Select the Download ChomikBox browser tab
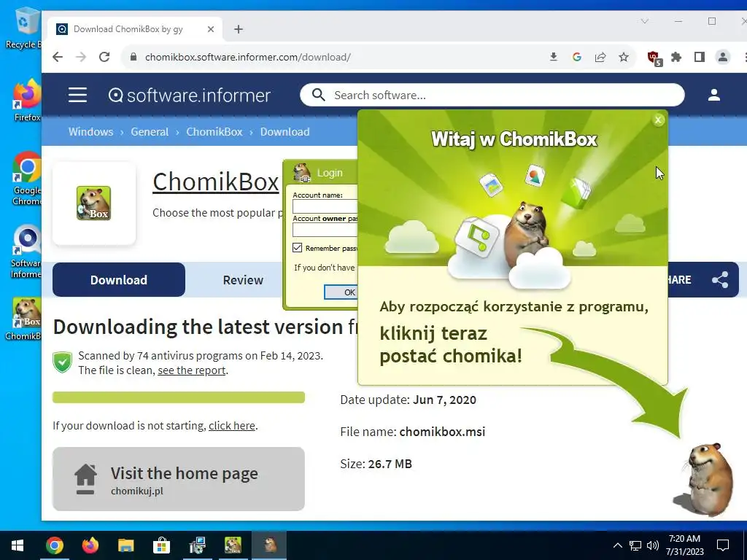This screenshot has height=560, width=747. point(135,29)
